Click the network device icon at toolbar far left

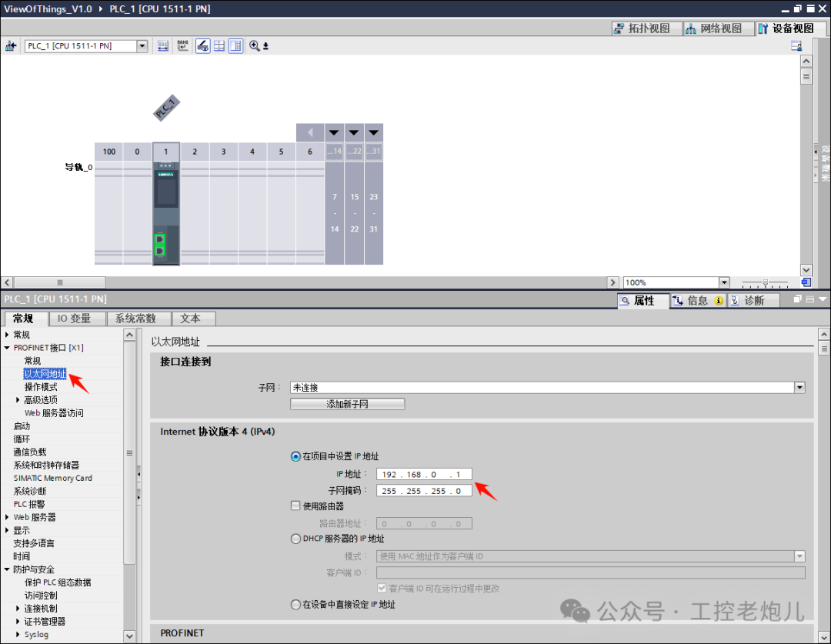[11, 45]
